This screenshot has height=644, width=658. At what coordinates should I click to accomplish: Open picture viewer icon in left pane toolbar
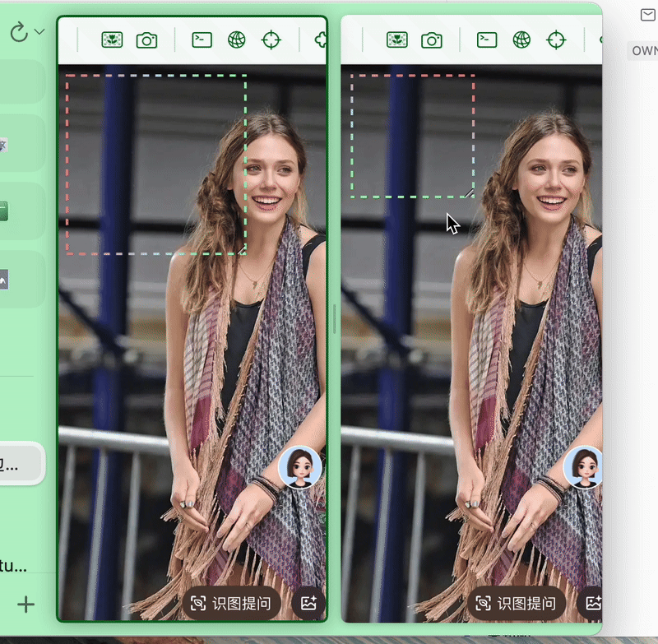(x=112, y=40)
